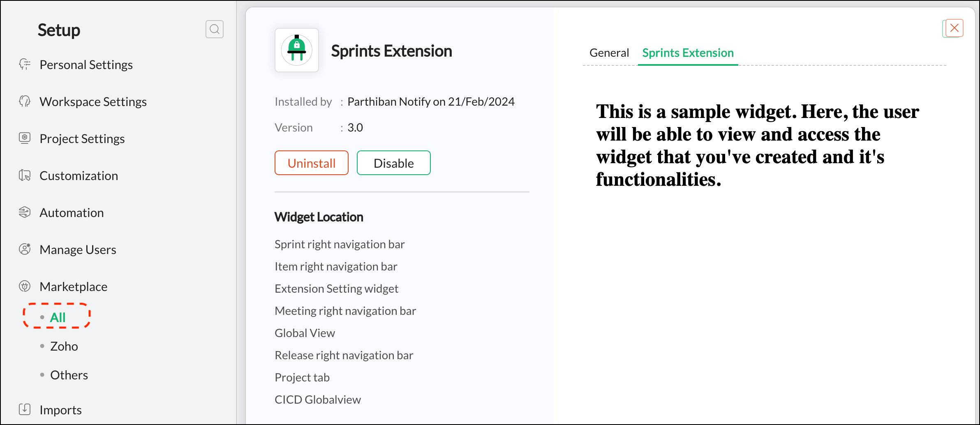This screenshot has width=980, height=425.
Task: Click the Project Settings icon
Action: (25, 138)
